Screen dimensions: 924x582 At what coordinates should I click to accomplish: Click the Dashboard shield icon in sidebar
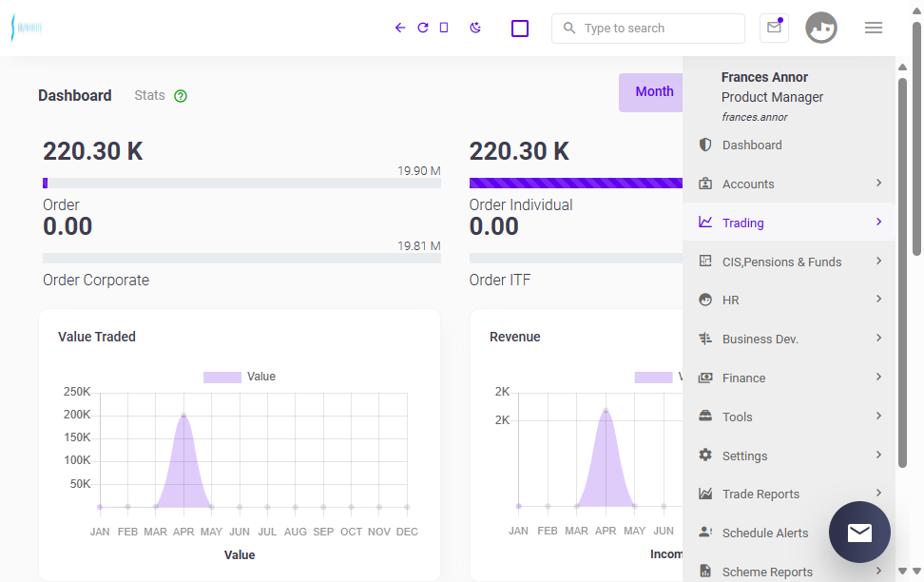(x=704, y=145)
